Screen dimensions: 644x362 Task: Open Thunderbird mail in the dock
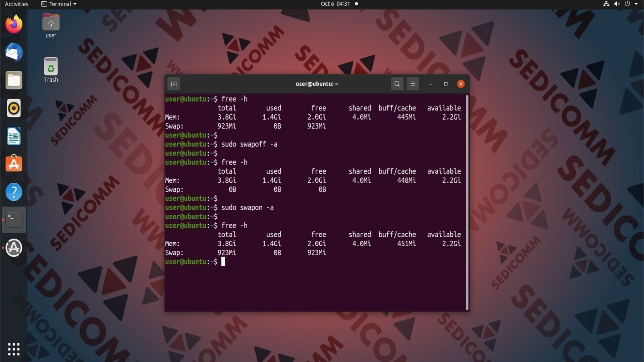point(14,52)
